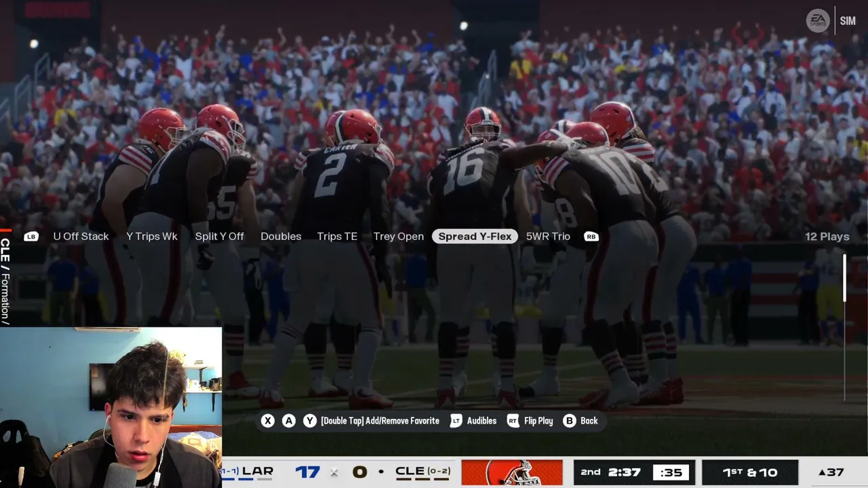Screen dimensions: 868x488
Task: Click the streamer webcam overlay
Action: point(111,408)
